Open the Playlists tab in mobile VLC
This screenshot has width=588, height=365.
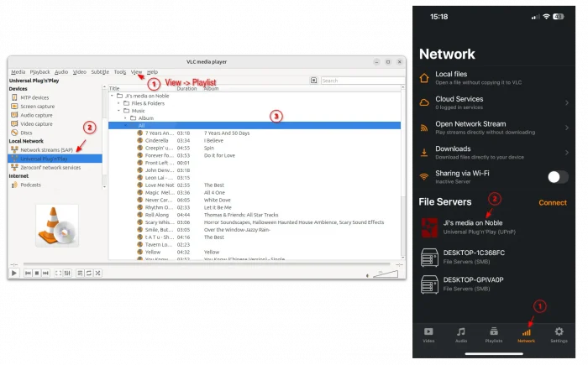click(494, 333)
